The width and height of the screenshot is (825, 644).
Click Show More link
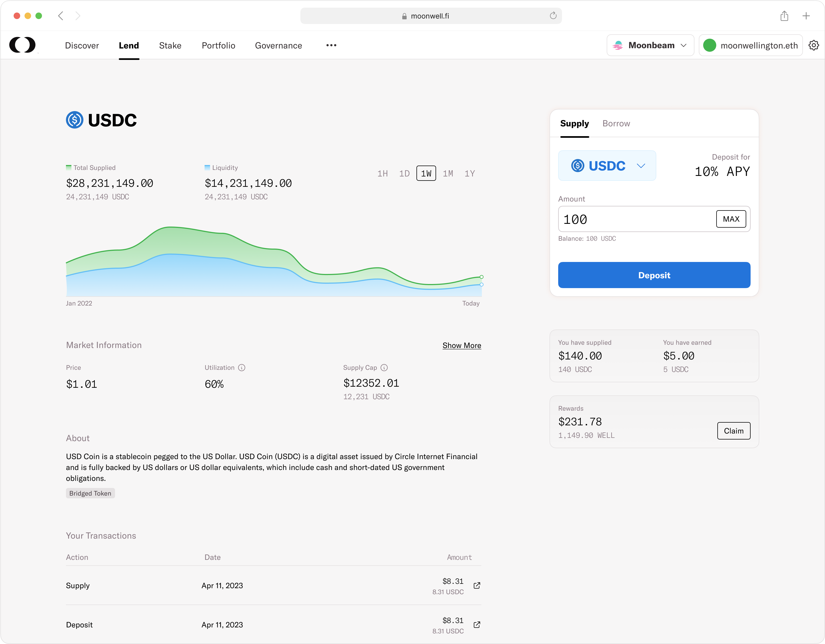[462, 345]
